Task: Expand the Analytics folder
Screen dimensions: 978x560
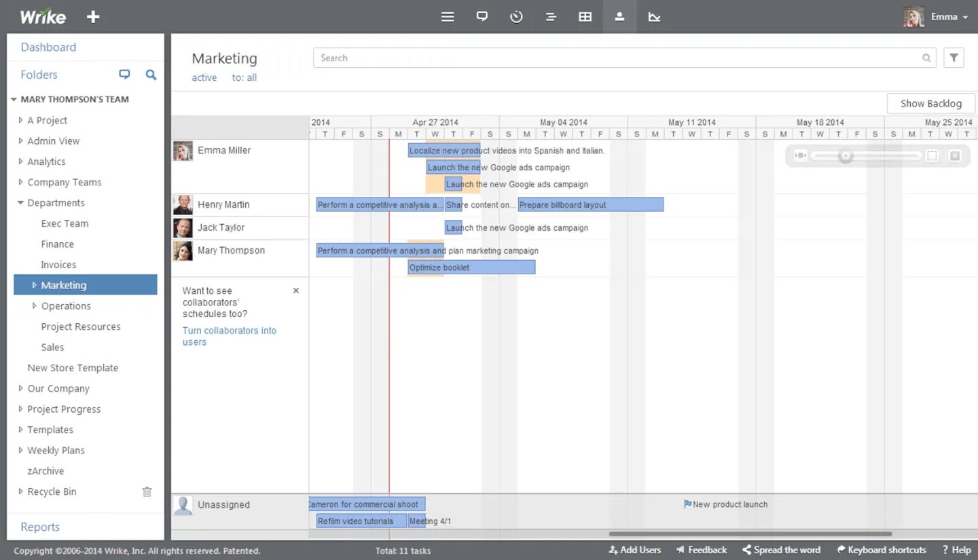Action: [20, 162]
